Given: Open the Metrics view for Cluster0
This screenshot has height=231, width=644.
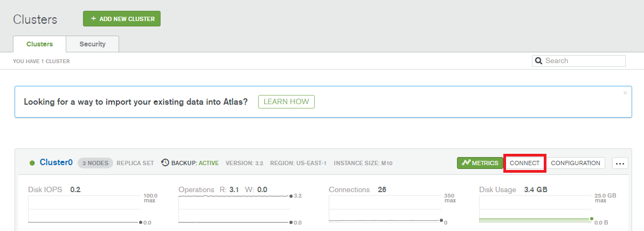Looking at the screenshot, I should [479, 163].
